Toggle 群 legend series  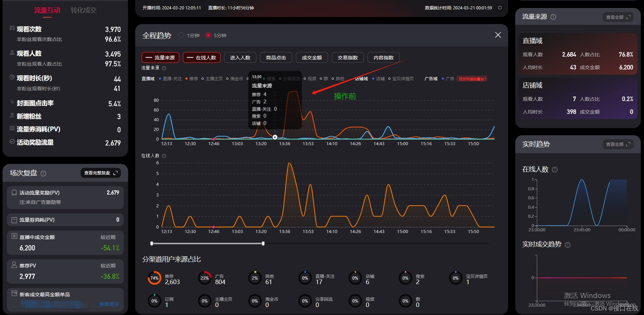click(x=324, y=79)
